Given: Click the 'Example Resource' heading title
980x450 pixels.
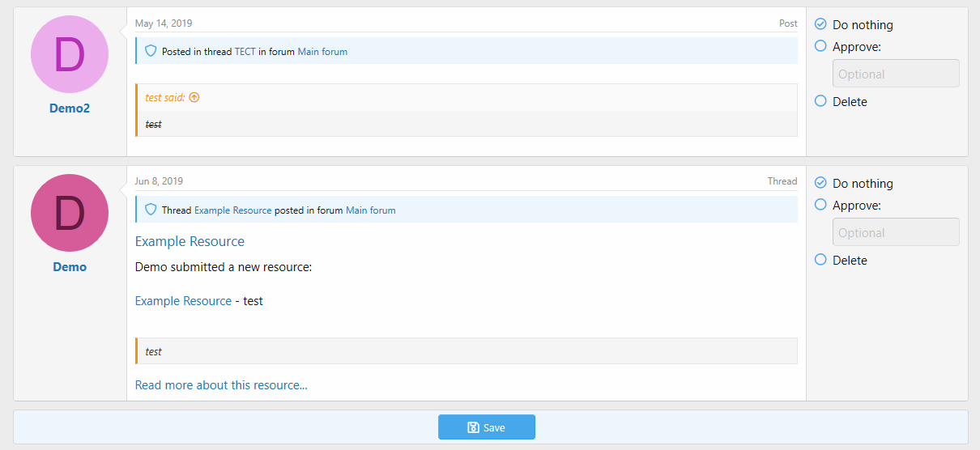Looking at the screenshot, I should click(x=190, y=241).
